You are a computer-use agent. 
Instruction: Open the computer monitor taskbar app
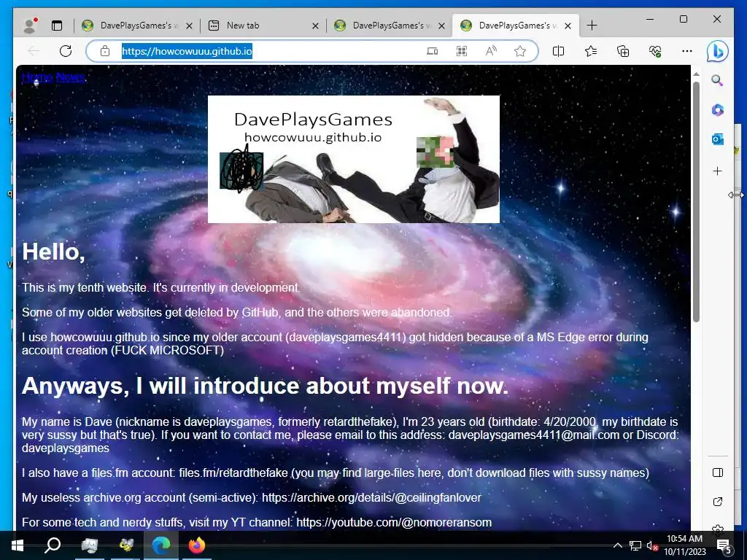click(90, 545)
